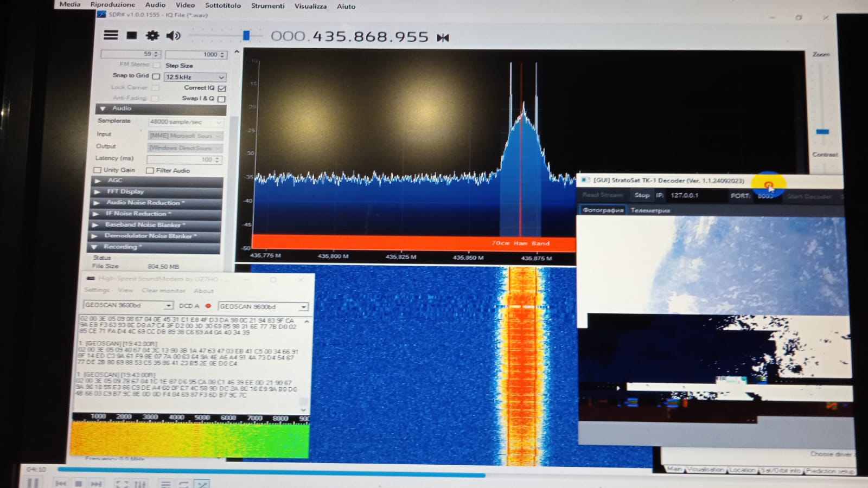The height and width of the screenshot is (488, 868).
Task: Uncheck the Correct IQ checkbox
Action: (x=221, y=88)
